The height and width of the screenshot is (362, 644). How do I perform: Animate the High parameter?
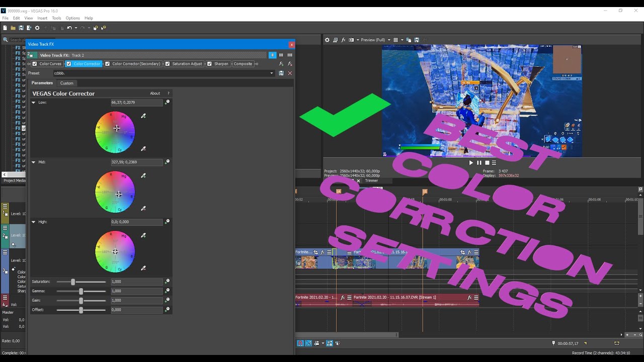[168, 222]
